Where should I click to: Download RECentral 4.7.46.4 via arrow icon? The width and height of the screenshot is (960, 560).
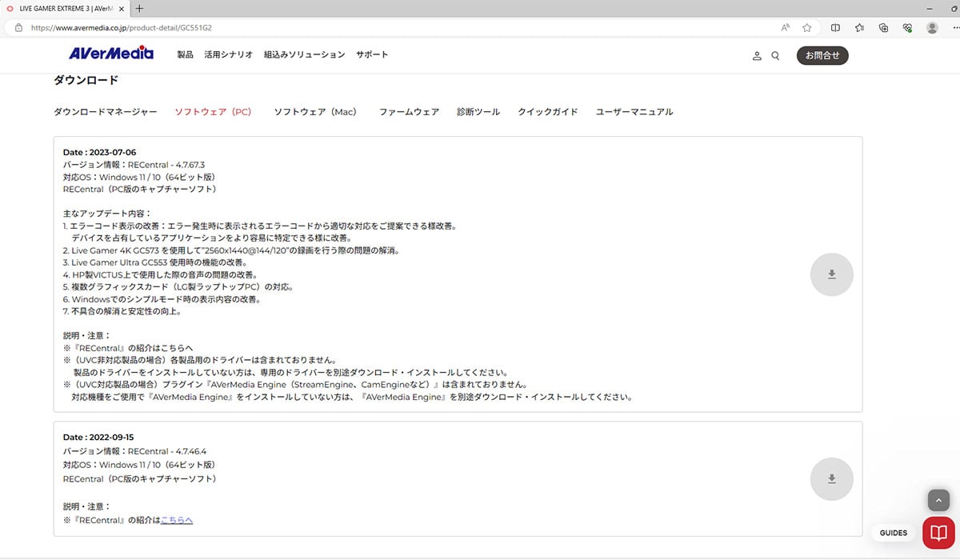point(831,478)
